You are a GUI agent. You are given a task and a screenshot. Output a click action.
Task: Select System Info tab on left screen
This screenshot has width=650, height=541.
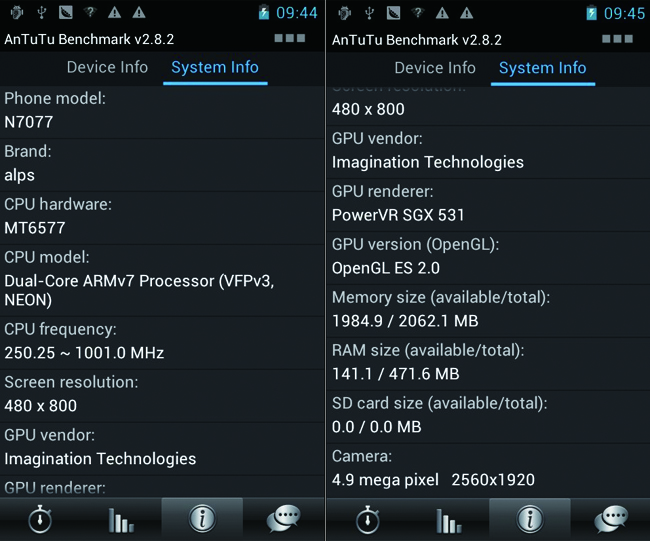[215, 68]
